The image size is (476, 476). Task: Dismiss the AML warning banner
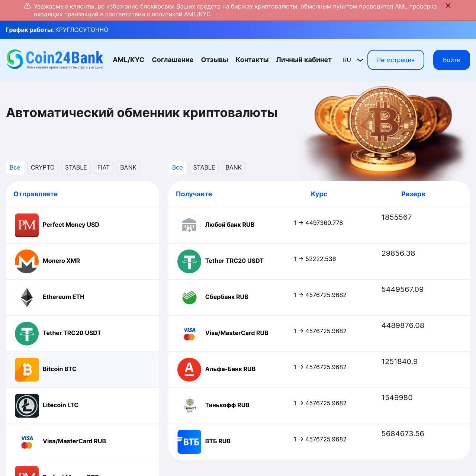point(448,6)
